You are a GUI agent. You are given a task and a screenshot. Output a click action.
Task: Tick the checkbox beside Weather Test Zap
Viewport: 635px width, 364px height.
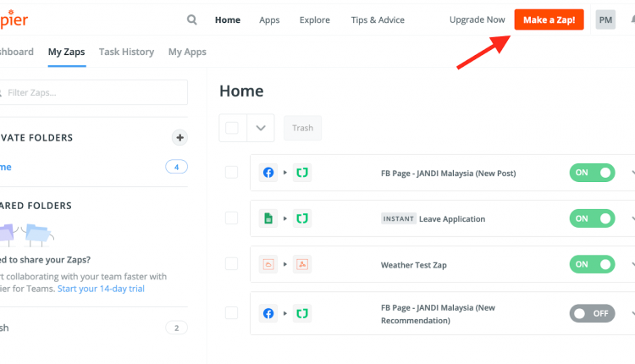(232, 263)
